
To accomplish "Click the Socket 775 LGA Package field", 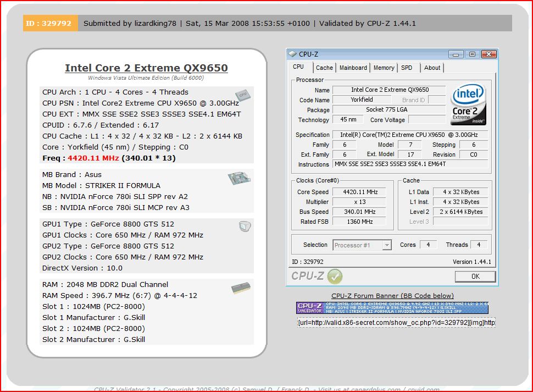I will coord(389,109).
